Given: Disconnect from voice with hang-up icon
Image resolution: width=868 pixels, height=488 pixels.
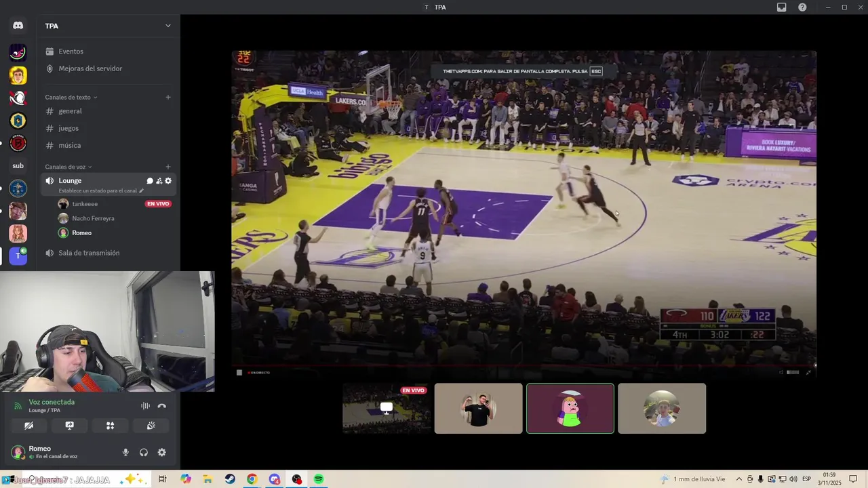Looking at the screenshot, I should (x=161, y=406).
